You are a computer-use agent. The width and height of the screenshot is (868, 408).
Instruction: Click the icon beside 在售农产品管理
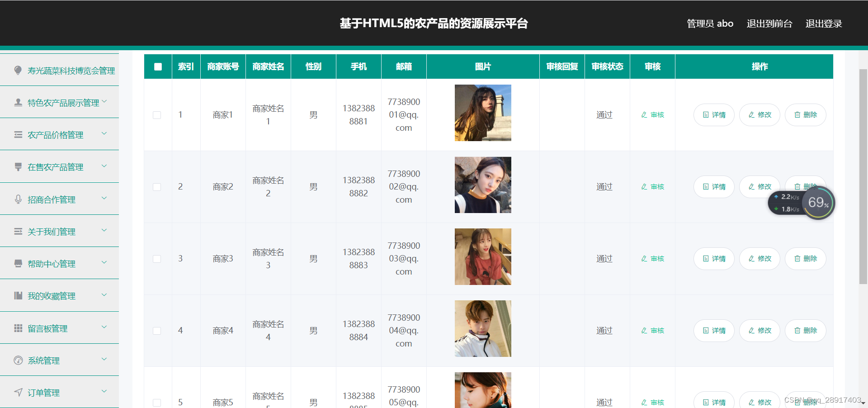point(18,167)
